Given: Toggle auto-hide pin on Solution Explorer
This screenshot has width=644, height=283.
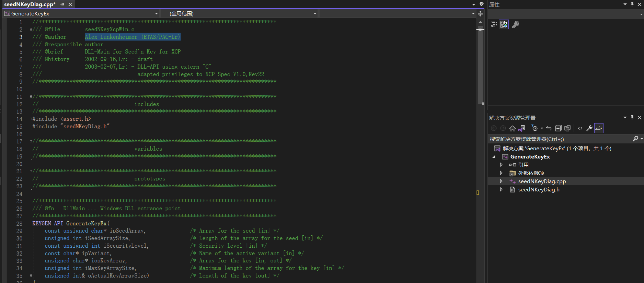Looking at the screenshot, I should pyautogui.click(x=632, y=118).
